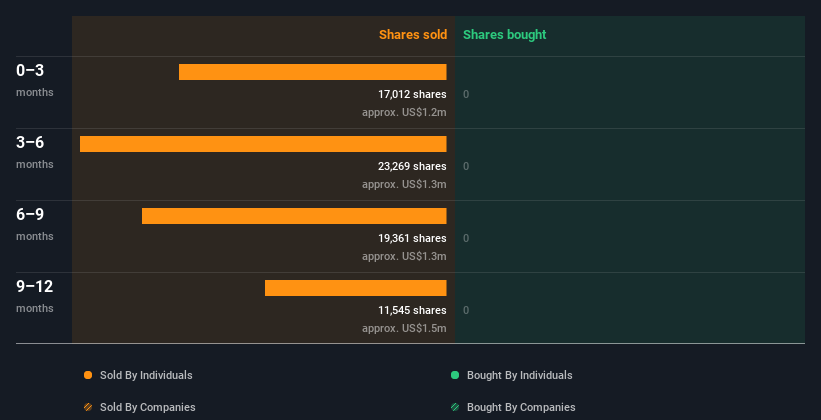Image resolution: width=821 pixels, height=420 pixels.
Task: Click the 11,545 shares label
Action: pyautogui.click(x=413, y=311)
